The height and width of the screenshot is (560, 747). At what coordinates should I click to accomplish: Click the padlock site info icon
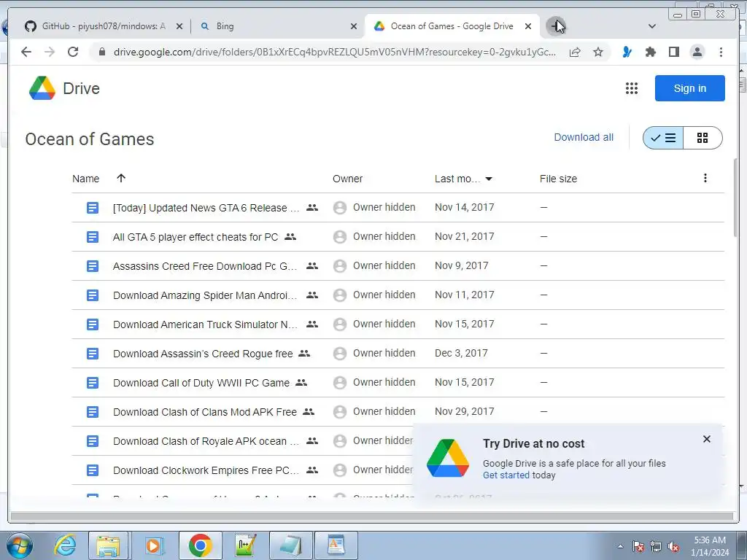pyautogui.click(x=101, y=52)
